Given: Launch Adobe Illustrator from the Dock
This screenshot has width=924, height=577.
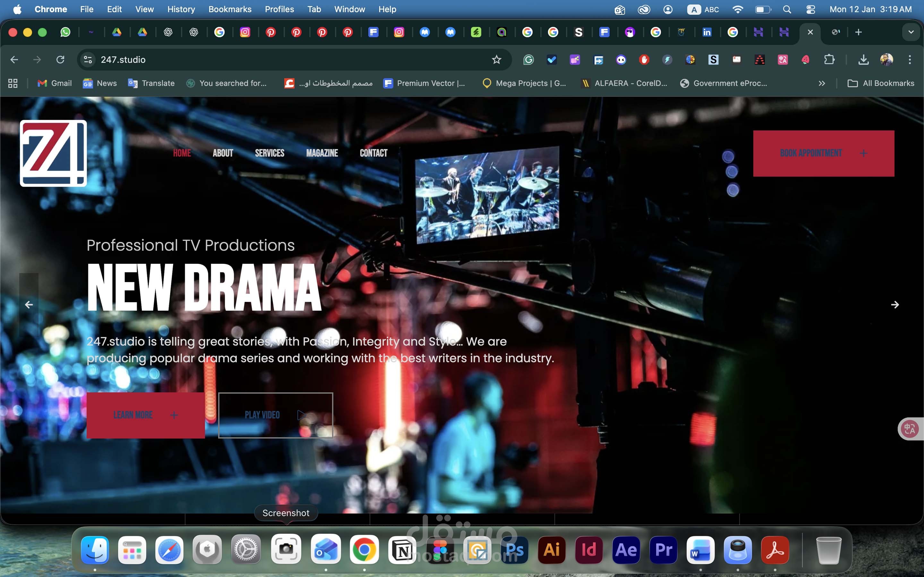Looking at the screenshot, I should click(x=551, y=550).
